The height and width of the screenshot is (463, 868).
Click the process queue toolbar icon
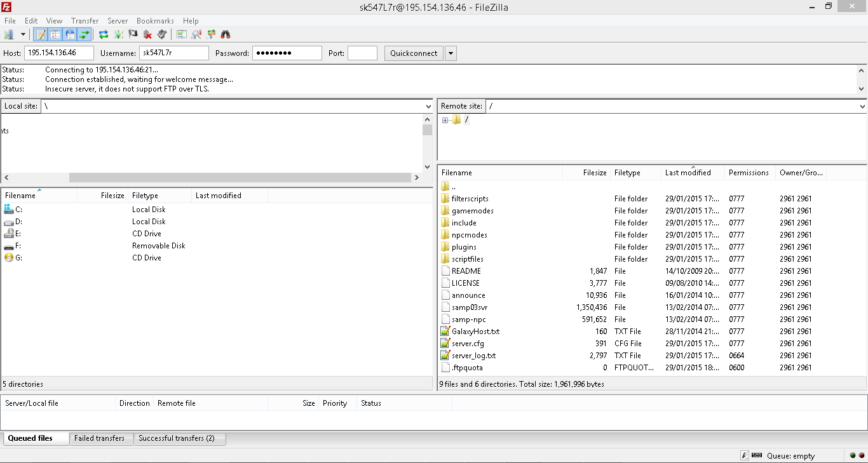pos(118,34)
